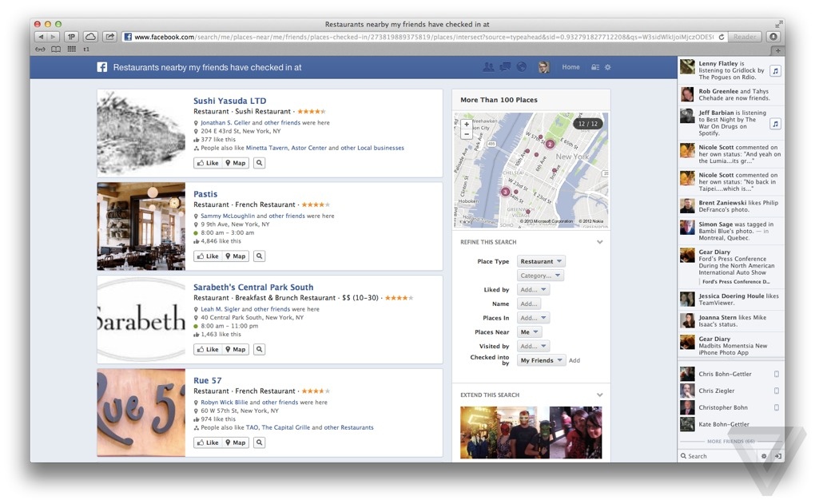Click music icon on Lenny Flatley story
The height and width of the screenshot is (504, 815).
pos(775,70)
